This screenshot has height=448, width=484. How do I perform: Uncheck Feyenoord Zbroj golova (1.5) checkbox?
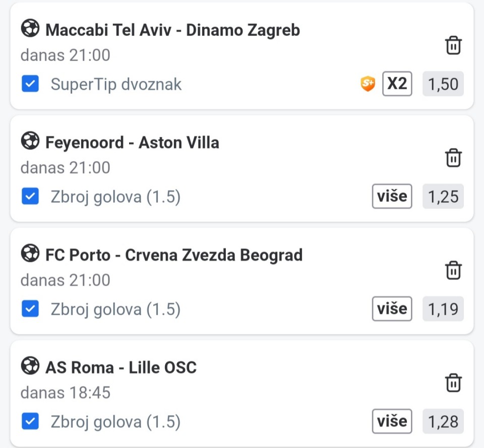[x=30, y=197]
